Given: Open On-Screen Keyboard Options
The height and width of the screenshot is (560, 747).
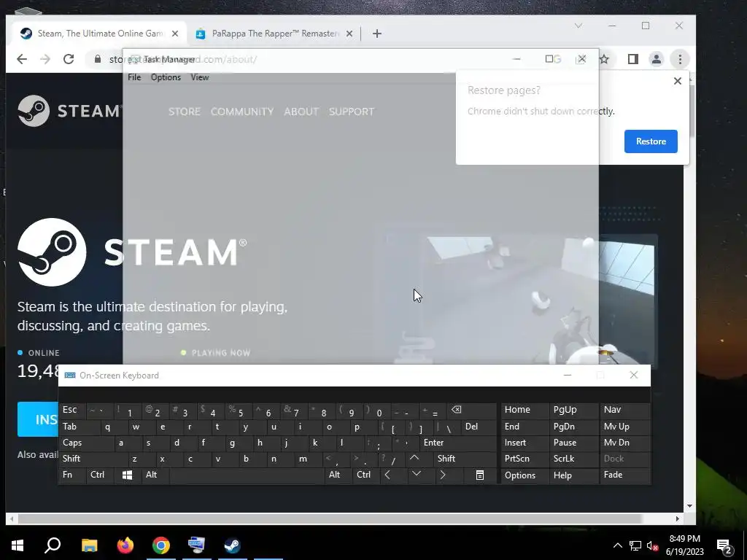Looking at the screenshot, I should (525, 475).
